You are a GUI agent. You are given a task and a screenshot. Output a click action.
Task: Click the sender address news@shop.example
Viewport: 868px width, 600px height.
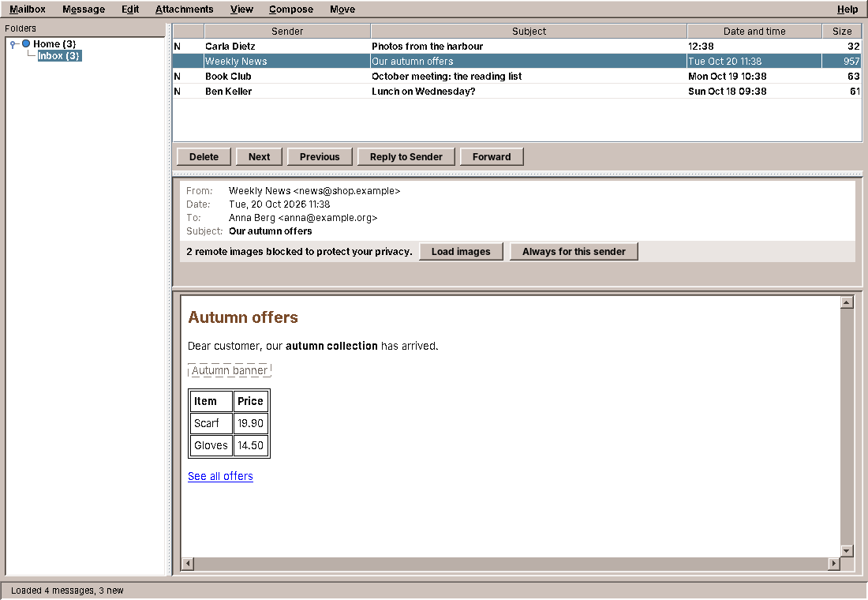point(346,191)
